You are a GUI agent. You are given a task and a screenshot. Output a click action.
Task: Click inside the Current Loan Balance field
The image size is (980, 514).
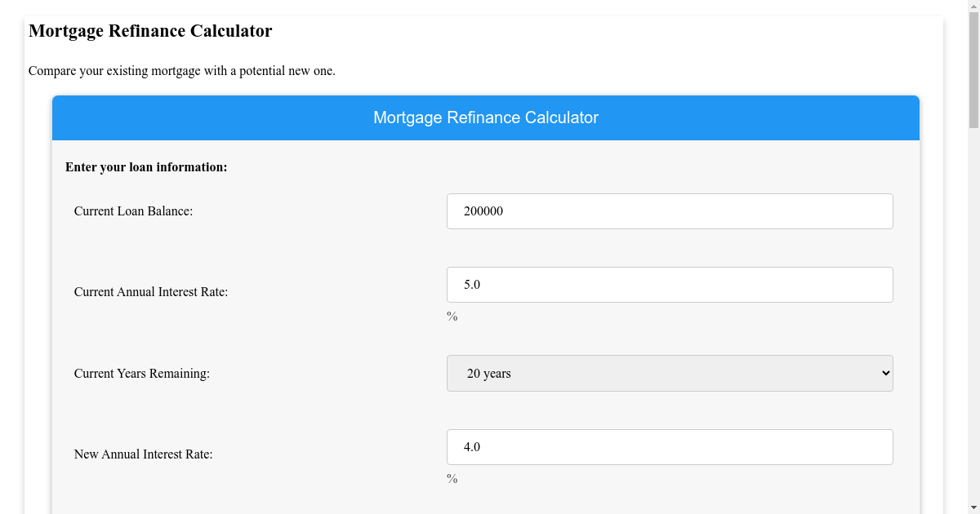tap(669, 210)
